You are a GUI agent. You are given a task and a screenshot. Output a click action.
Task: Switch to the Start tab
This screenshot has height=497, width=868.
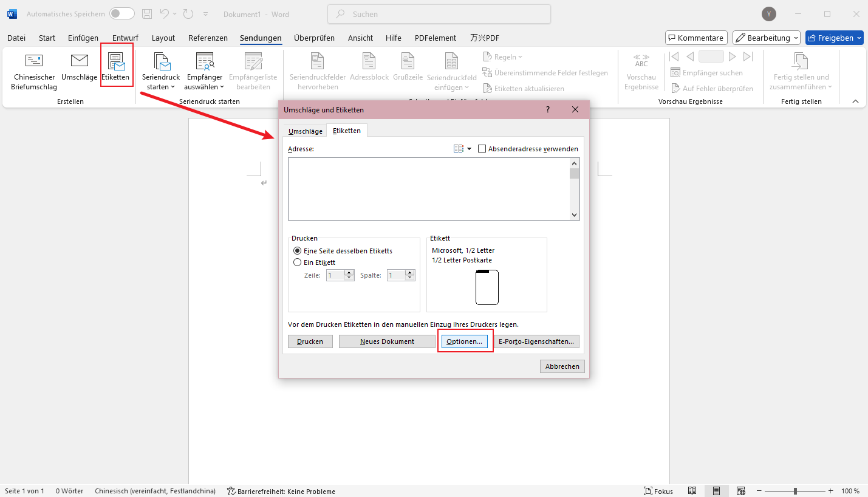47,38
